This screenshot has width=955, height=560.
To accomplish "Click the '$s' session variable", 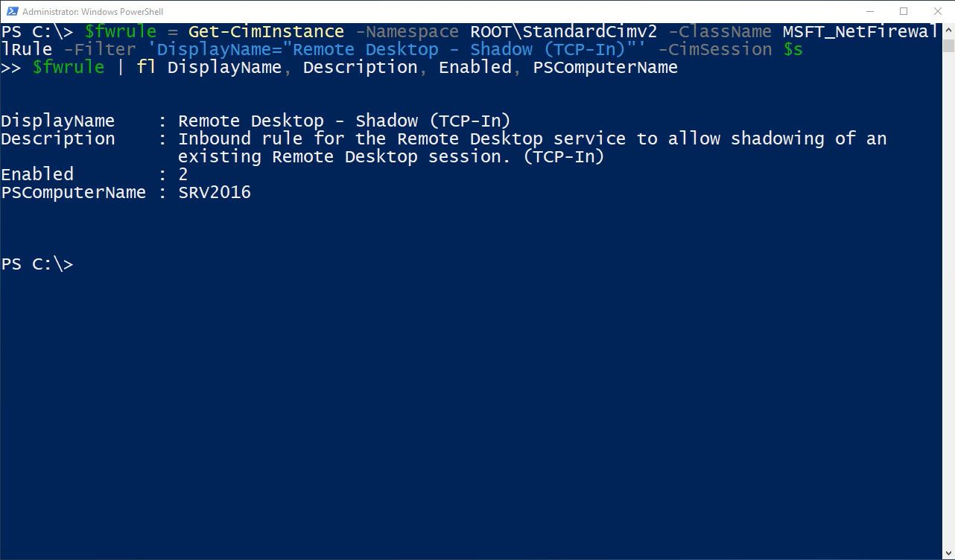I will pyautogui.click(x=793, y=49).
